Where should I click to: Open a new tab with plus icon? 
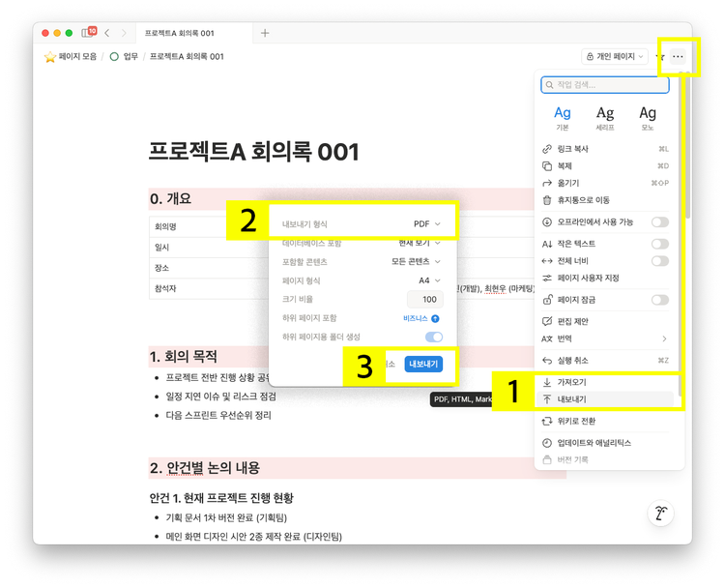[265, 33]
